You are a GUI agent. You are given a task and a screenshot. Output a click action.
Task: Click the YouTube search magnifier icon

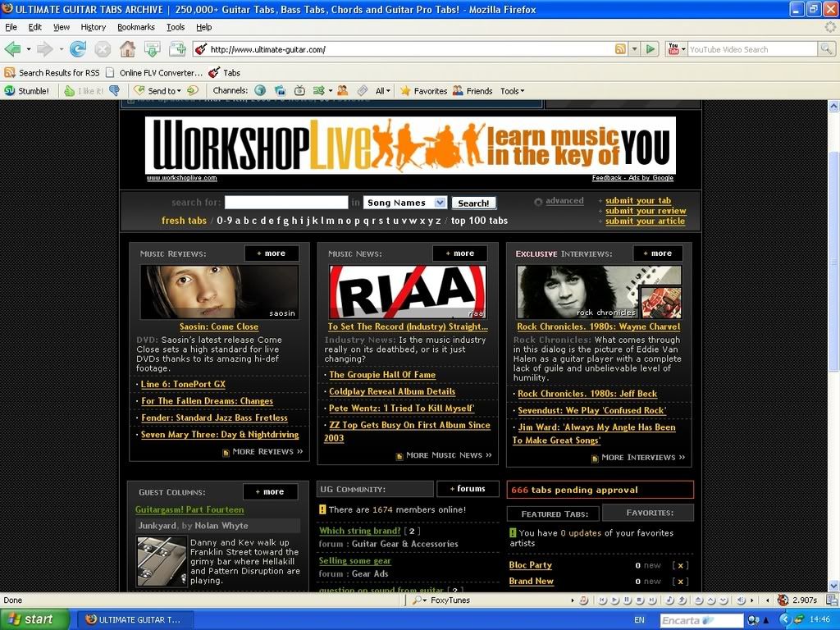coord(826,49)
